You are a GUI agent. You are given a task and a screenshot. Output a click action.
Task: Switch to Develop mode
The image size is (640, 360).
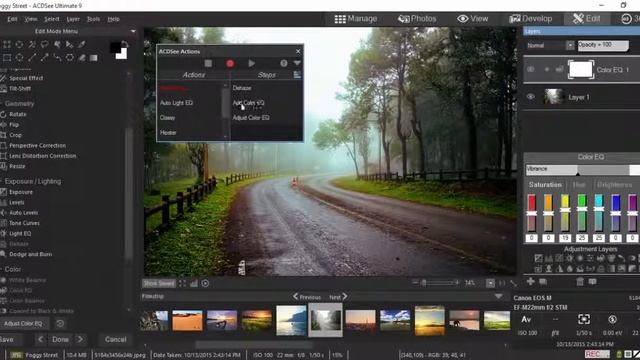531,19
